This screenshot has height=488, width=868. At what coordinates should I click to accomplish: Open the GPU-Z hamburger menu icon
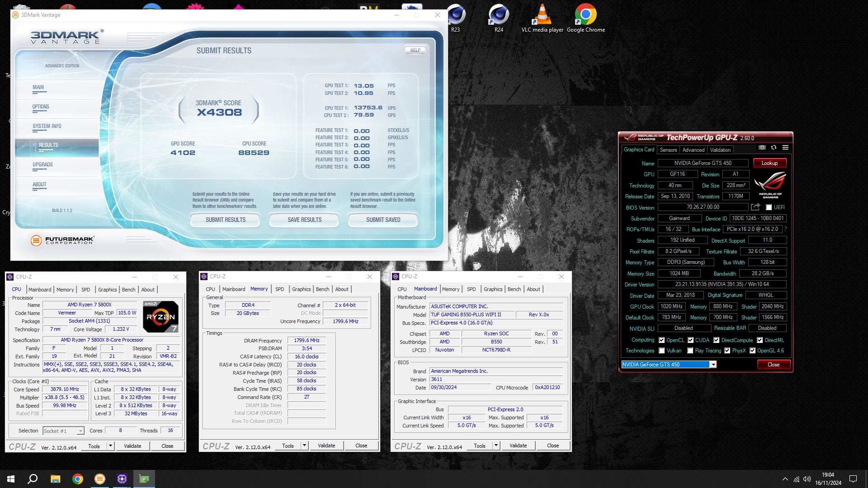pyautogui.click(x=785, y=148)
